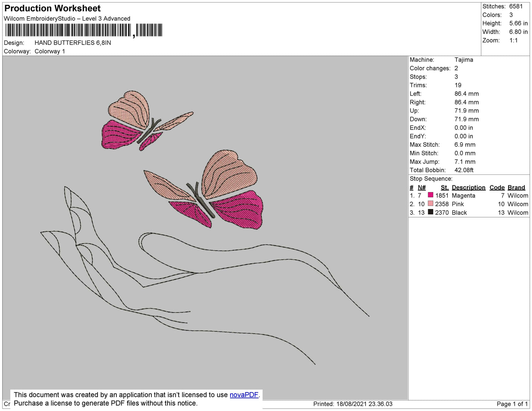
Task: Click the Total Bobbin value 42.08ft
Action: (x=464, y=170)
